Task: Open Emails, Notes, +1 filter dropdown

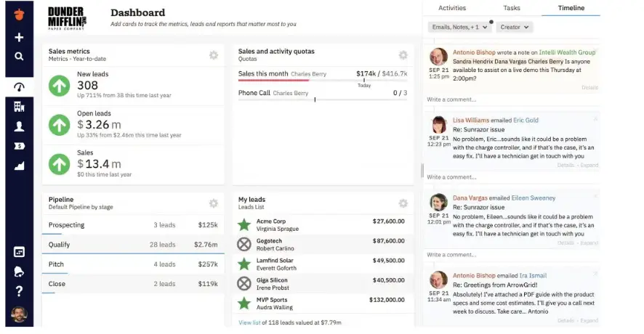Action: 459,27
